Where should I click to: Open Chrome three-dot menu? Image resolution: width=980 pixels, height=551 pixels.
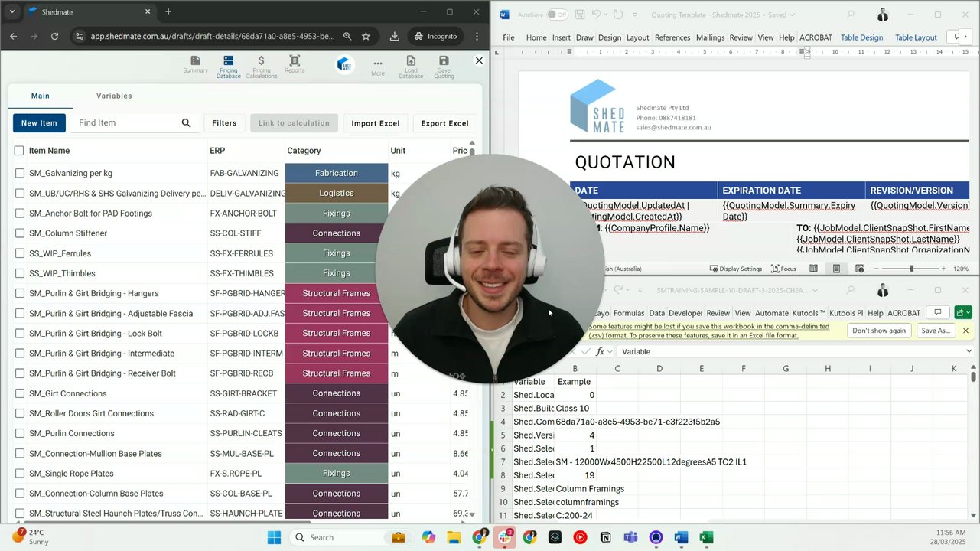coord(477,36)
